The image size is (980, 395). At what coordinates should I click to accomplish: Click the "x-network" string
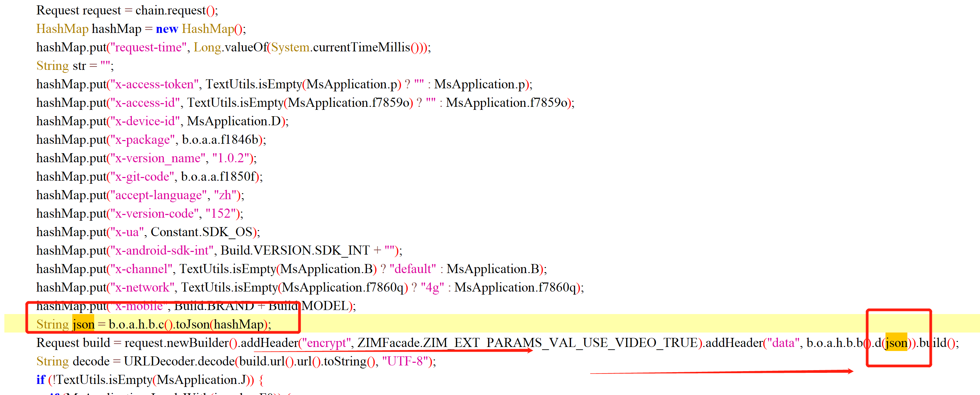[142, 288]
